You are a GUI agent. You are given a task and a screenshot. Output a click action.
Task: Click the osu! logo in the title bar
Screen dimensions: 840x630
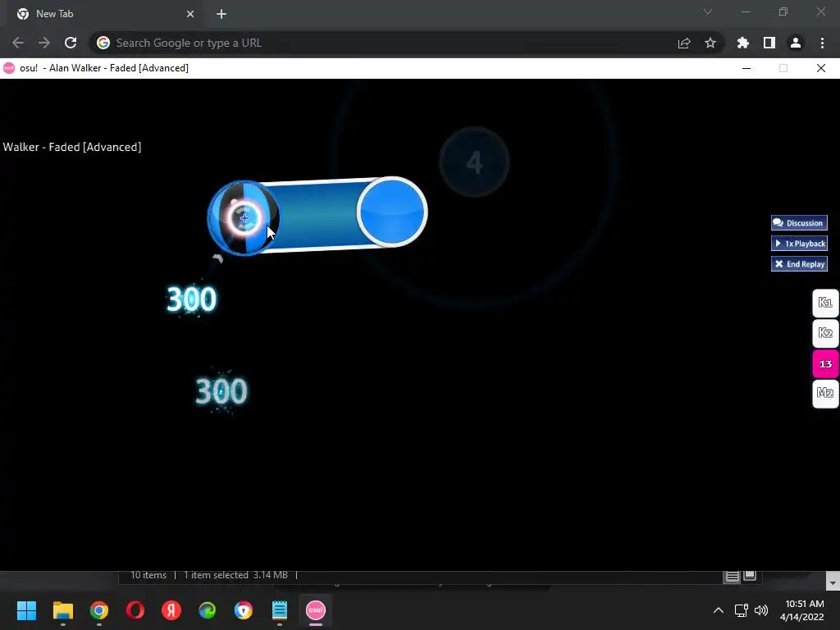pyautogui.click(x=8, y=68)
